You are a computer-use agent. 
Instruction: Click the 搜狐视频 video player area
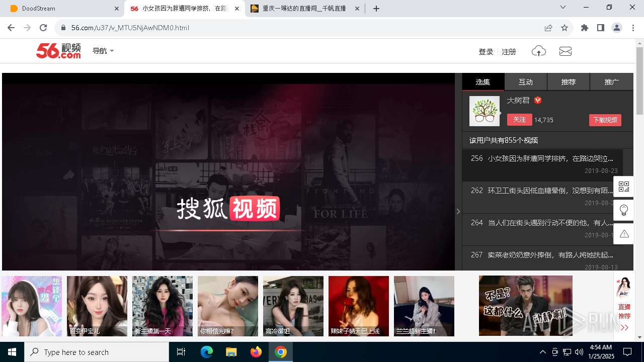[228, 172]
